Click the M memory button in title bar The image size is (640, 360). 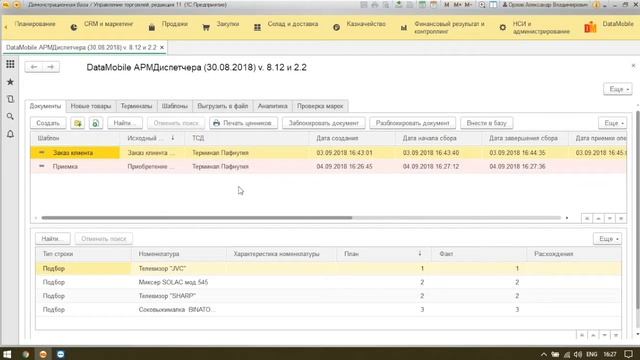pyautogui.click(x=447, y=5)
